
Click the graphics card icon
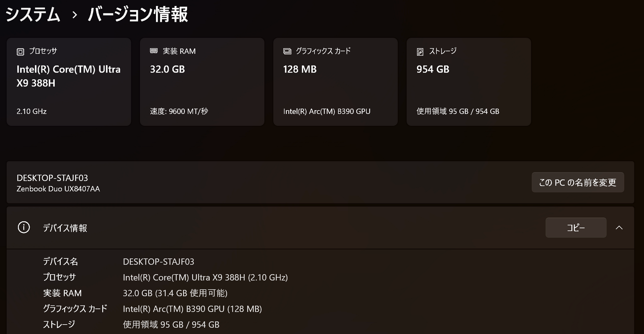tap(287, 51)
